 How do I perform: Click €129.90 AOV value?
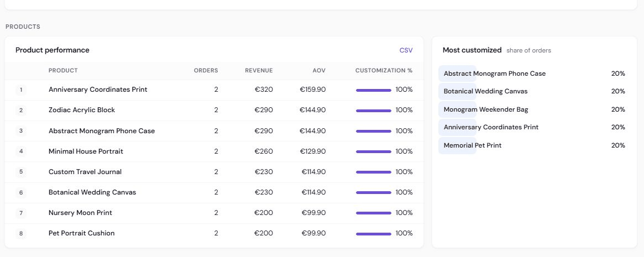click(x=312, y=151)
